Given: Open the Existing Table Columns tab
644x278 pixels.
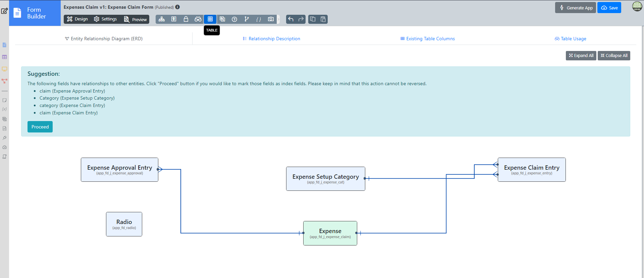Looking at the screenshot, I should 427,39.
